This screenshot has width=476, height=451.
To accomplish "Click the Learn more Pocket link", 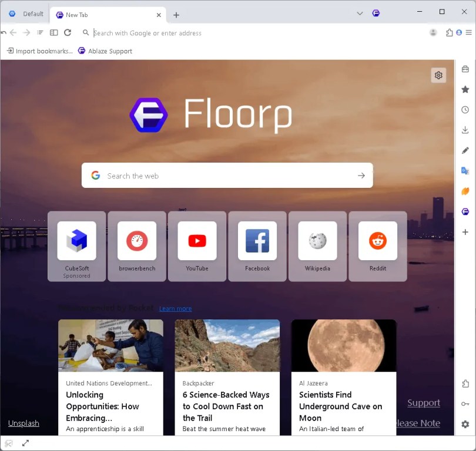I will tap(176, 309).
